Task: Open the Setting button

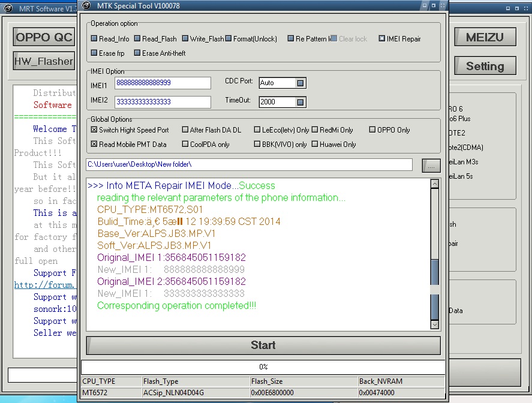Action: pyautogui.click(x=485, y=67)
